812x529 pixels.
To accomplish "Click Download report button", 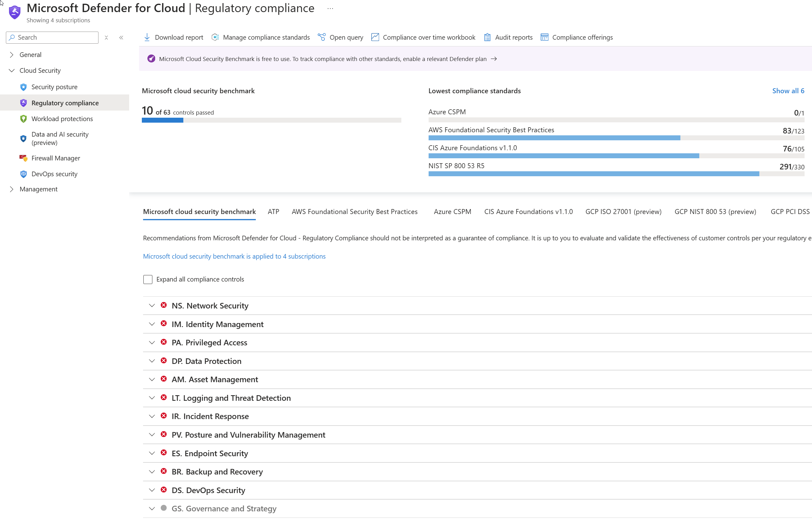I will point(173,37).
